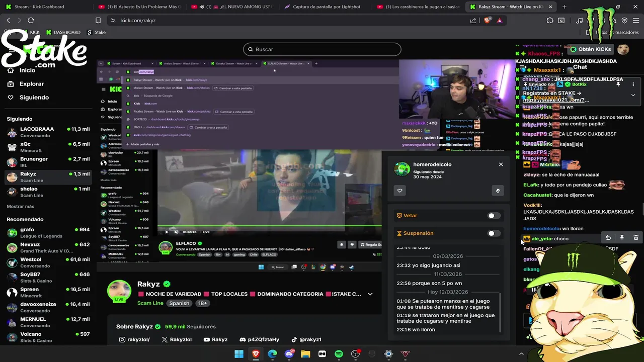This screenshot has height=362, width=644.
Task: Open File Explorer in the taskbar
Action: tap(305, 354)
